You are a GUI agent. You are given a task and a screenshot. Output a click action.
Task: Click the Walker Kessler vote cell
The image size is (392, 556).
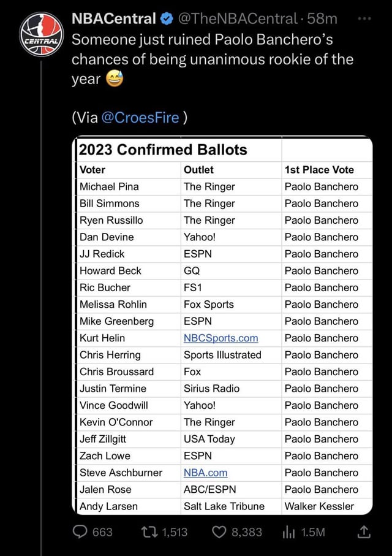tap(319, 506)
